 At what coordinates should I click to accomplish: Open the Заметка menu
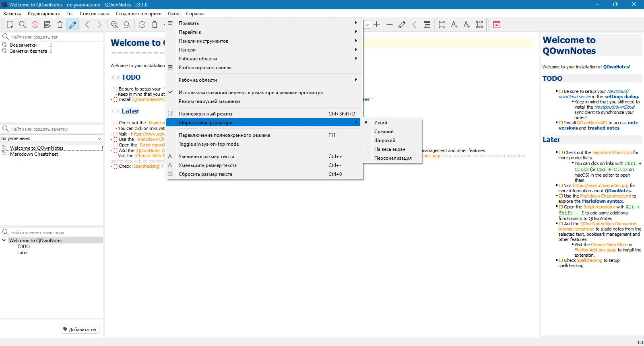pyautogui.click(x=12, y=14)
